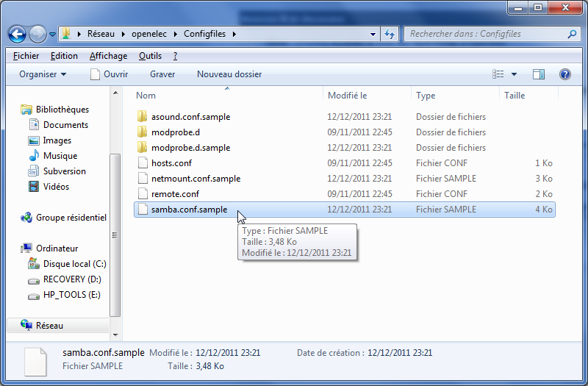The width and height of the screenshot is (588, 386).
Task: Refresh the Configfiles folder view
Action: pos(390,34)
